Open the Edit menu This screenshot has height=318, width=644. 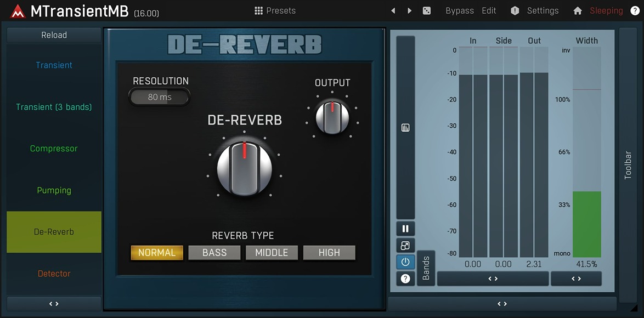click(x=489, y=10)
